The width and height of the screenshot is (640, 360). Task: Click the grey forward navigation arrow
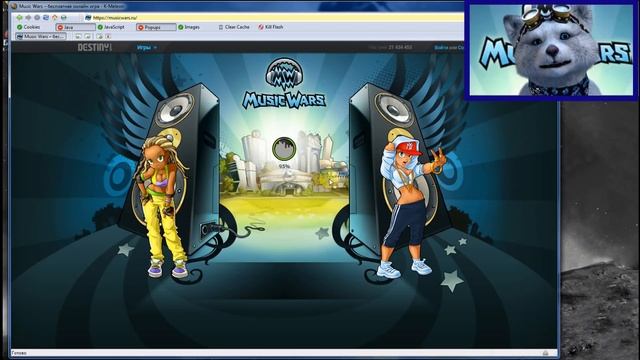[28, 18]
